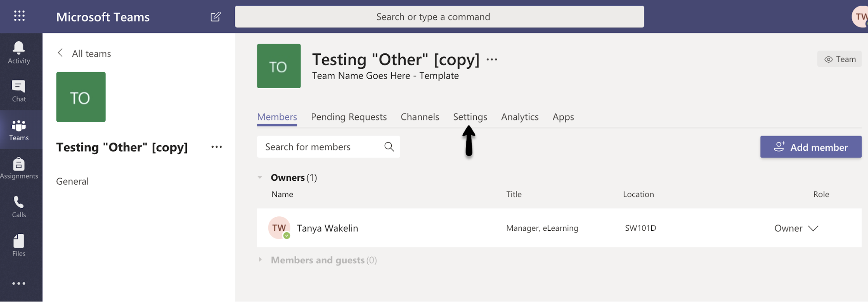Switch to the Channels tab
Screen dimensions: 868x302
click(420, 117)
